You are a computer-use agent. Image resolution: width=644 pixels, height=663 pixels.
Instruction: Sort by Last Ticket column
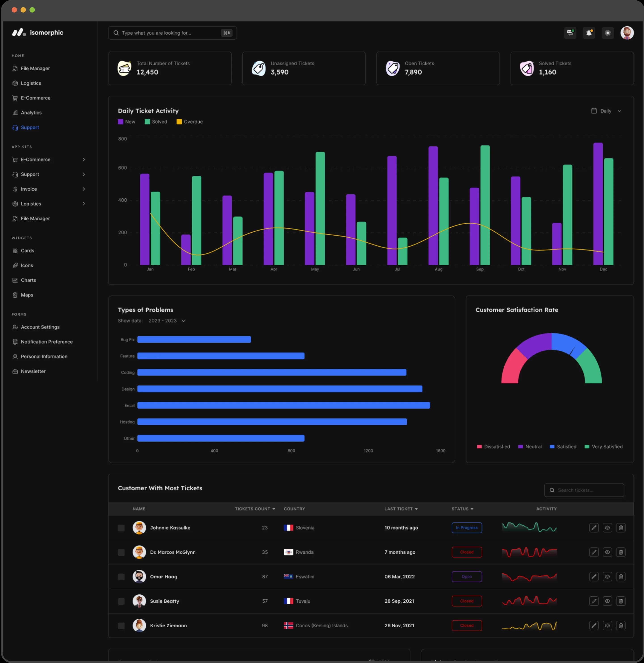click(x=401, y=509)
